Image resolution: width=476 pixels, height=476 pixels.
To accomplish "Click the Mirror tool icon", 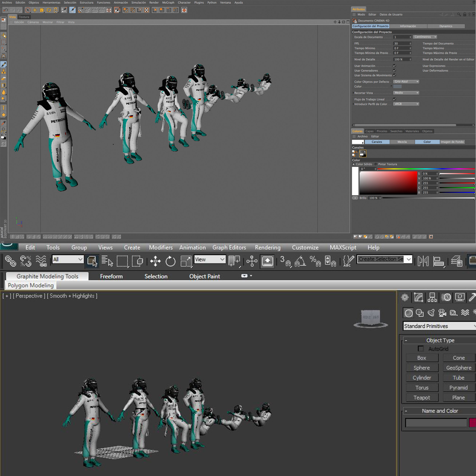I will [423, 261].
